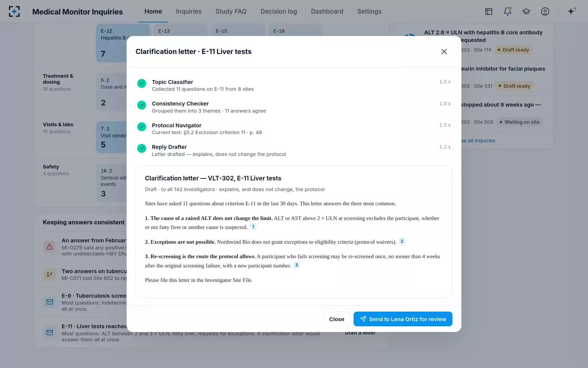Viewport: 588px width, 368px height.
Task: Close the clarification letter dialog with X
Action: (x=444, y=52)
